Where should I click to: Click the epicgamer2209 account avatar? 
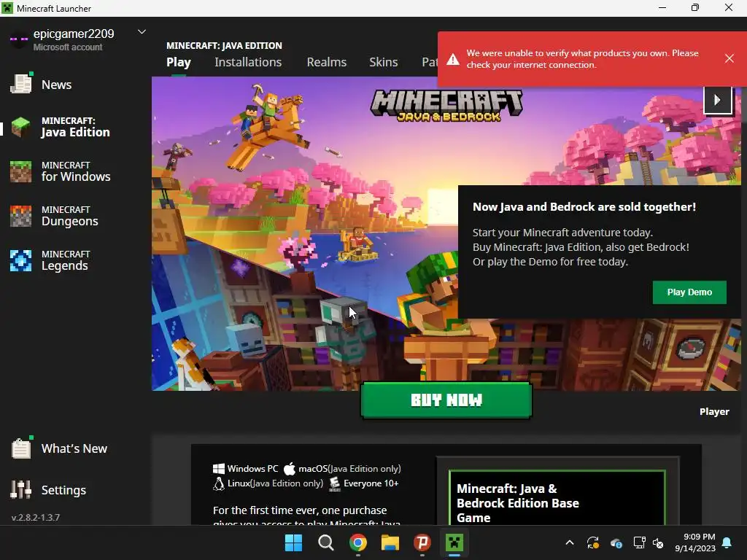click(x=19, y=39)
